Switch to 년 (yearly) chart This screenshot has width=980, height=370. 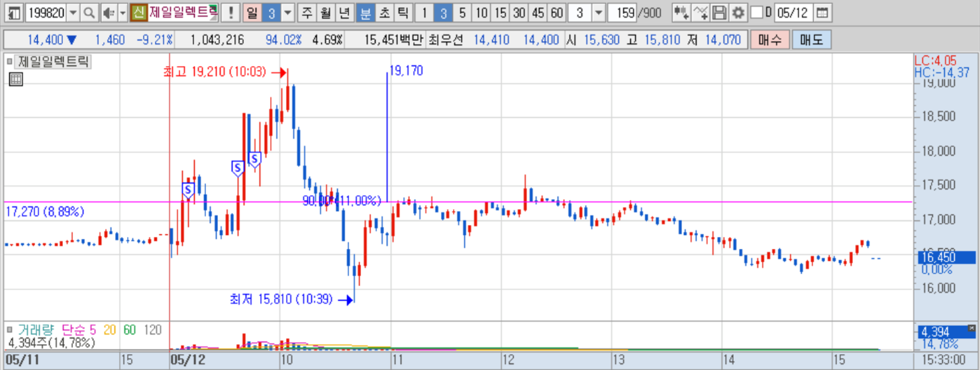(x=344, y=13)
